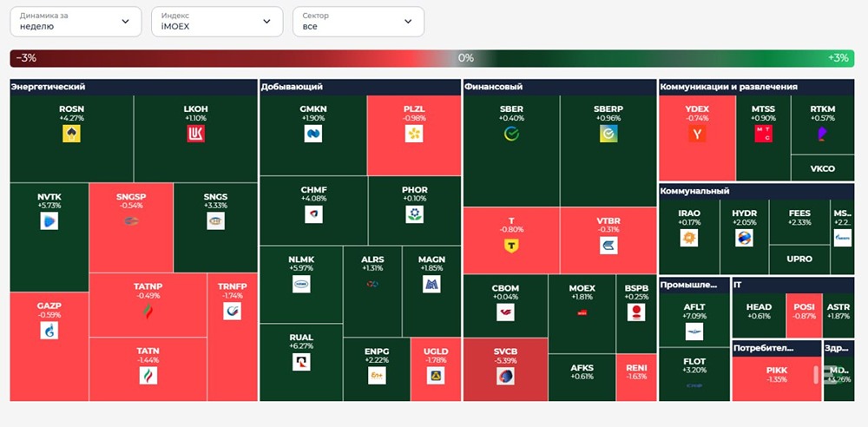Click the Rostelecom logo in RTKM tile
868x427 pixels.
coord(822,134)
